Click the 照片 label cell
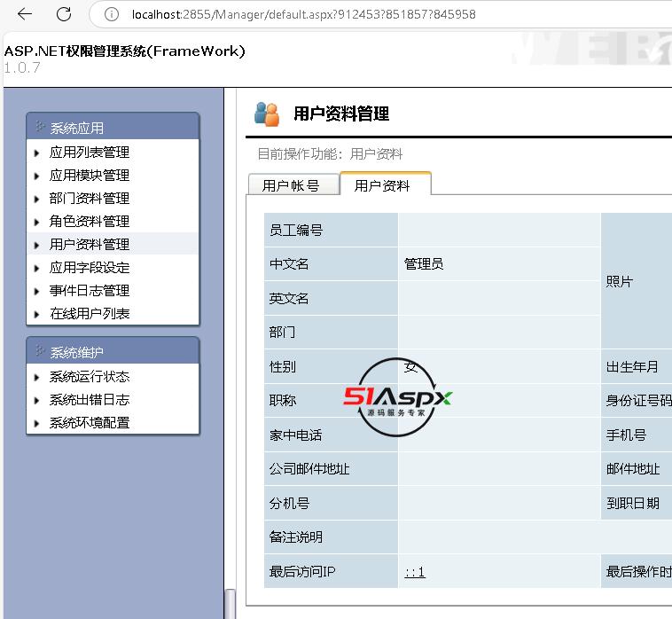The image size is (672, 619). tap(637, 281)
